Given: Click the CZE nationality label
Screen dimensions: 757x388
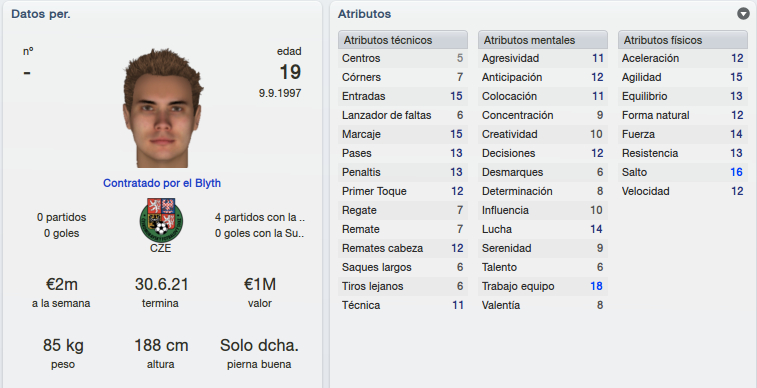Looking at the screenshot, I should [x=160, y=249].
